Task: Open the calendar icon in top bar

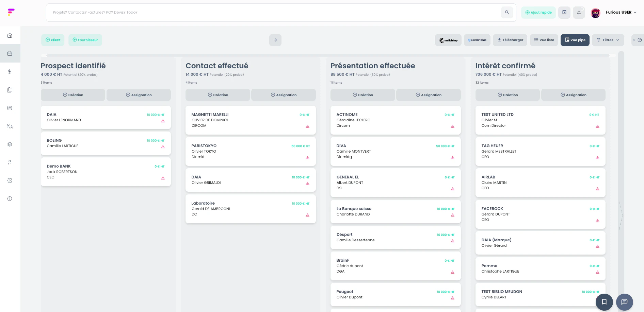Action: (564, 13)
